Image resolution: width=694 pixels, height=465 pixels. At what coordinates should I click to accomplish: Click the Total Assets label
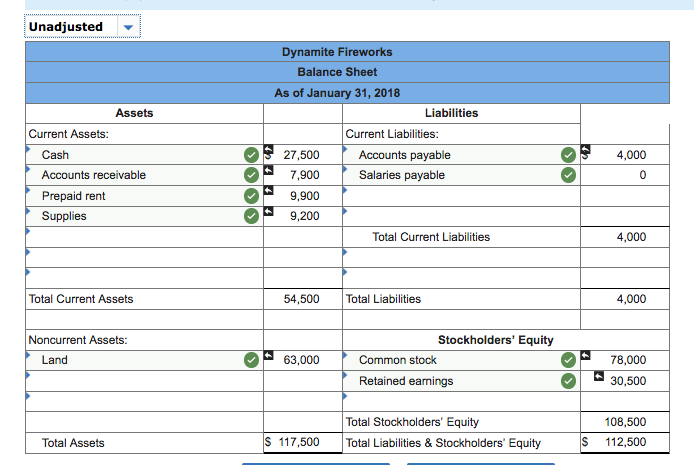(x=73, y=443)
